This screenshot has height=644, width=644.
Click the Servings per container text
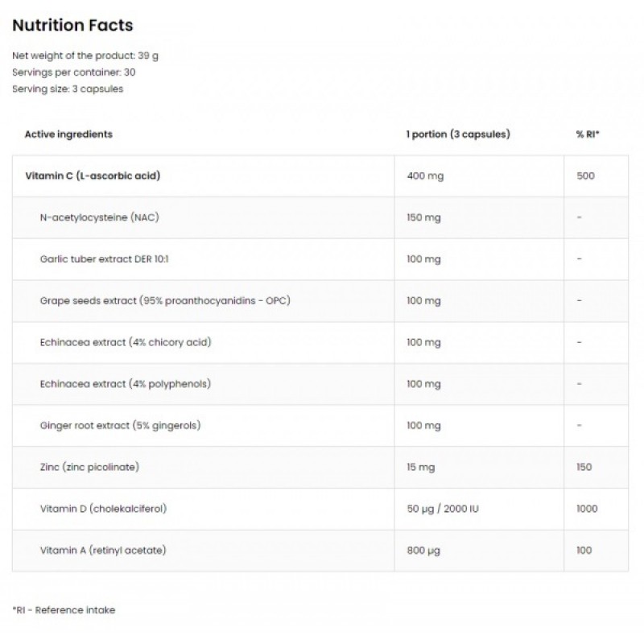[x=73, y=72]
